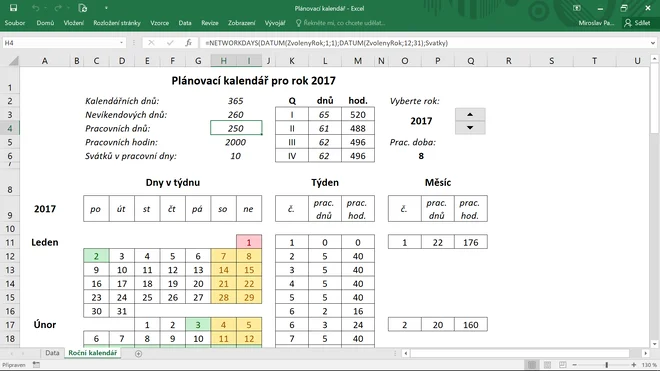Click the Save icon in quick access toolbar
Screen dimensions: 660x371
(x=13, y=8)
